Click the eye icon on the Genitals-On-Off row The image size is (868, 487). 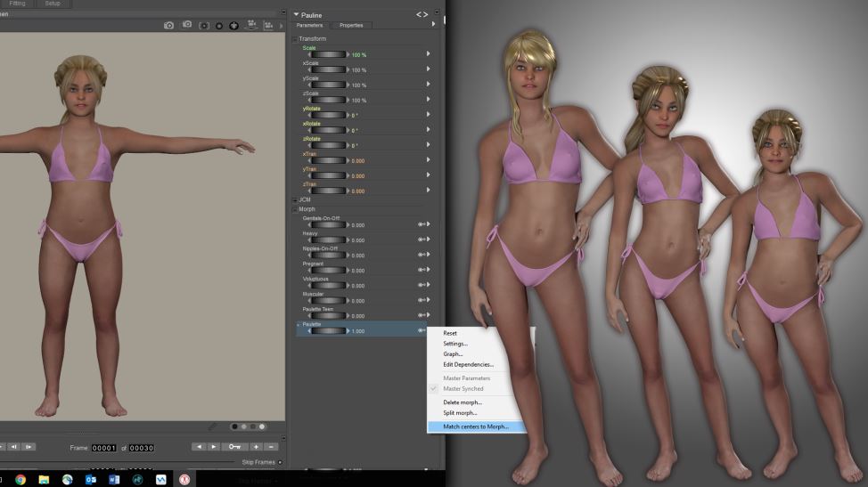422,224
